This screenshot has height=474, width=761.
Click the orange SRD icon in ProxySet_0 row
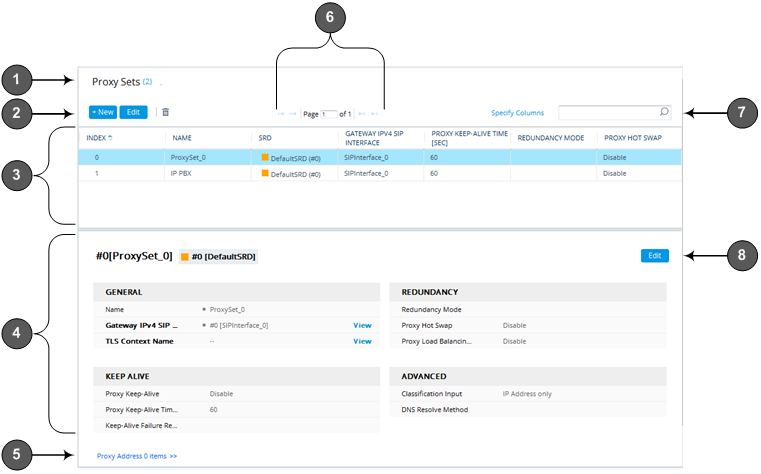pos(265,158)
